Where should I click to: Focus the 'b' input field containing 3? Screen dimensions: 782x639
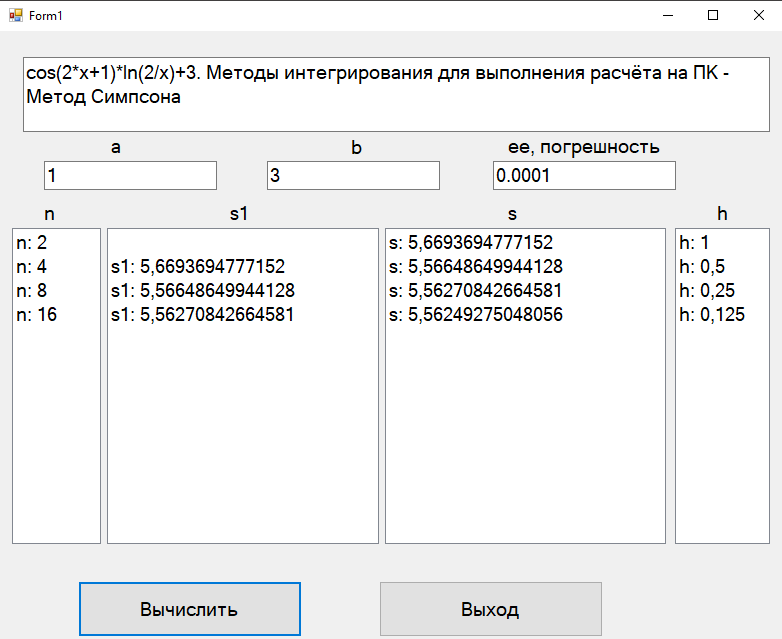coord(353,176)
